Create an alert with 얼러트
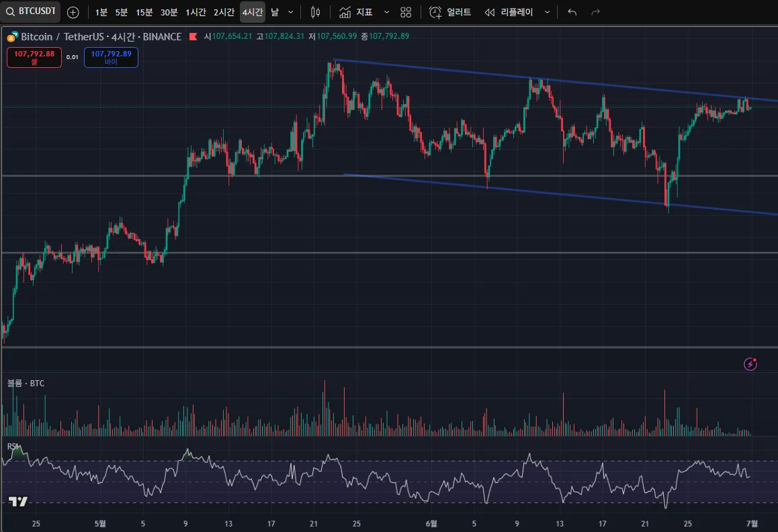The image size is (778, 532). pyautogui.click(x=450, y=12)
